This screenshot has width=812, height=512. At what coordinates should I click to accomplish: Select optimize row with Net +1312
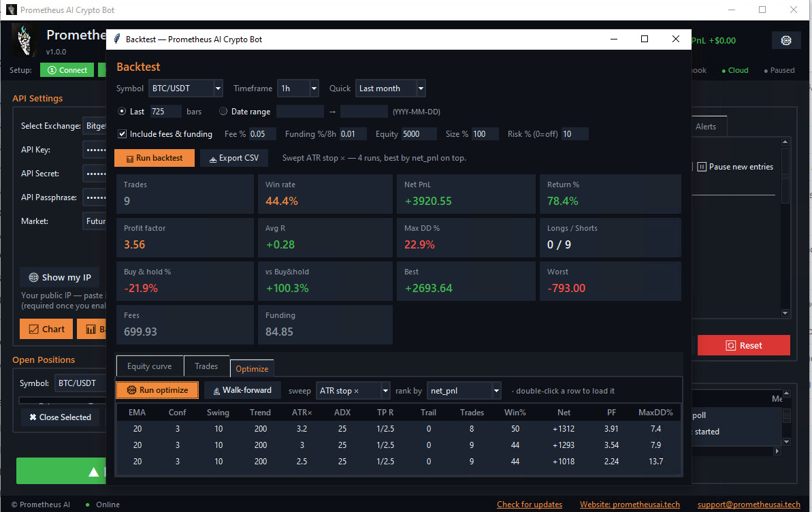399,428
